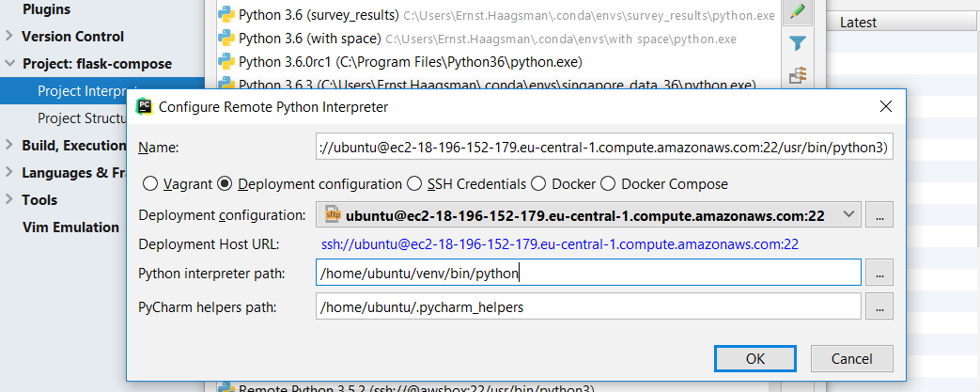Browse for deployment configuration with ellipsis button

[x=879, y=215]
